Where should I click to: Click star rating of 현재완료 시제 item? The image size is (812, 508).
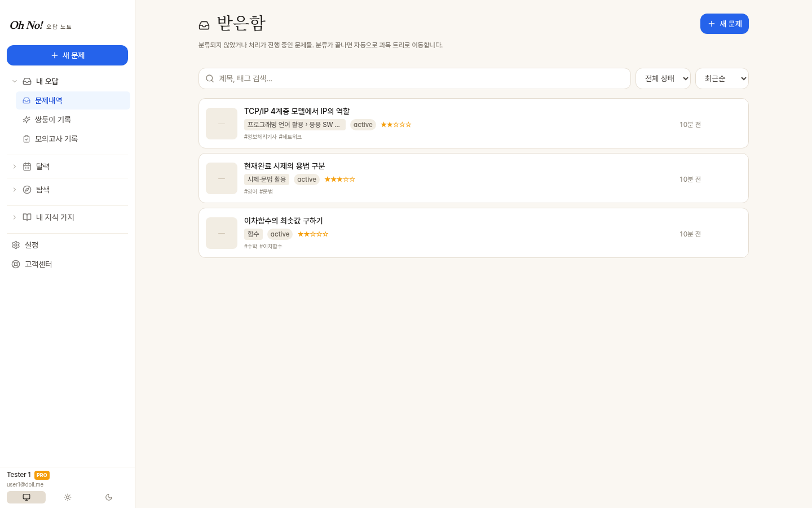tap(339, 179)
